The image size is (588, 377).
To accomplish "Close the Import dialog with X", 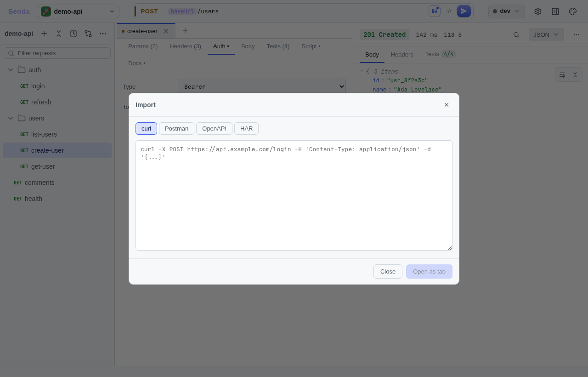I will tap(447, 105).
